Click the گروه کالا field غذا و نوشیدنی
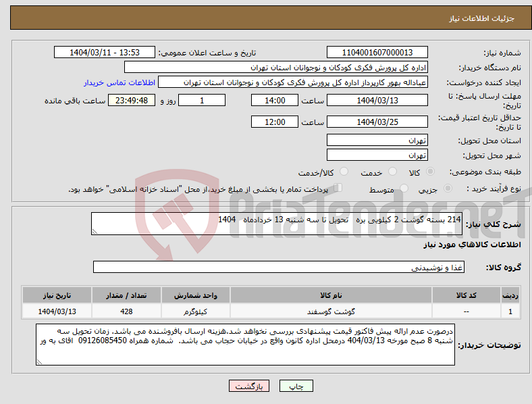 [279, 267]
